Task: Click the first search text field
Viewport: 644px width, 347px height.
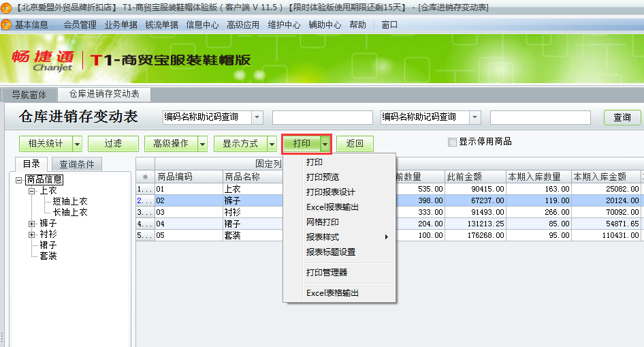Action: (x=323, y=117)
